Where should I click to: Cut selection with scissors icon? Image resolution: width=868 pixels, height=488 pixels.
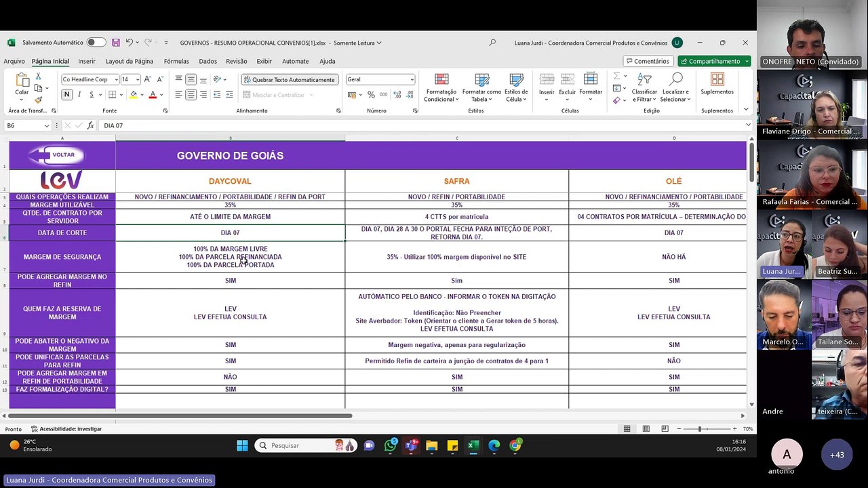[x=38, y=77]
